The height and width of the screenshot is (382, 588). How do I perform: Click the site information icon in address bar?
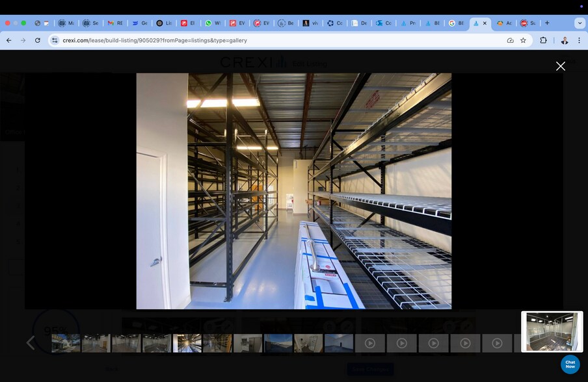coord(55,40)
